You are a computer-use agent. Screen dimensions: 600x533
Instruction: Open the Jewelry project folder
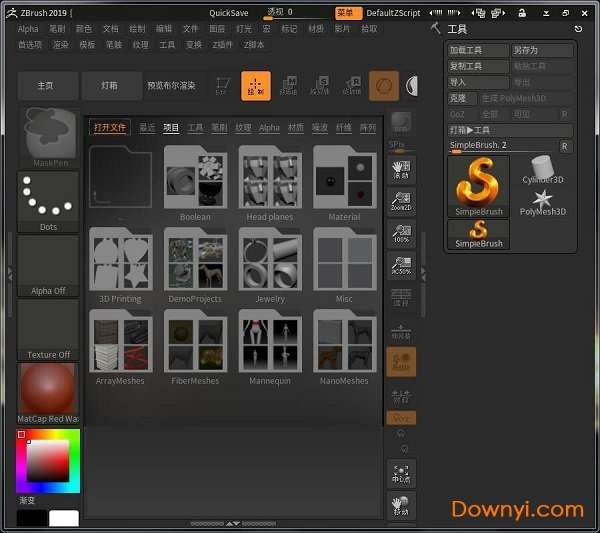point(270,264)
